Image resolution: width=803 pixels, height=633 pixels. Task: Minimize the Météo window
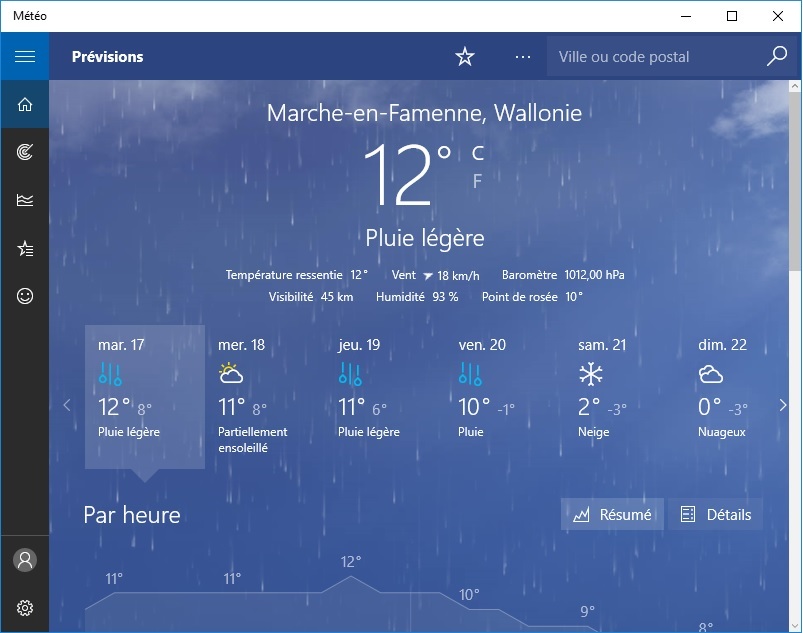(x=686, y=16)
